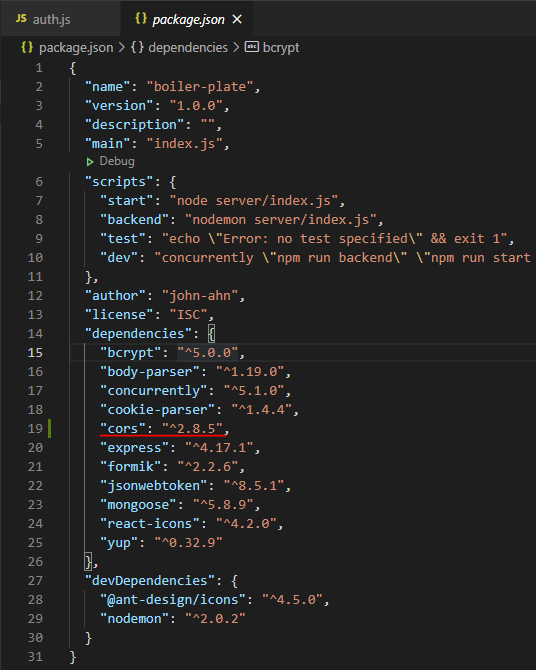Viewport: 536px width, 670px height.
Task: Click the JS file icon on auth.js tab
Action: [x=21, y=18]
